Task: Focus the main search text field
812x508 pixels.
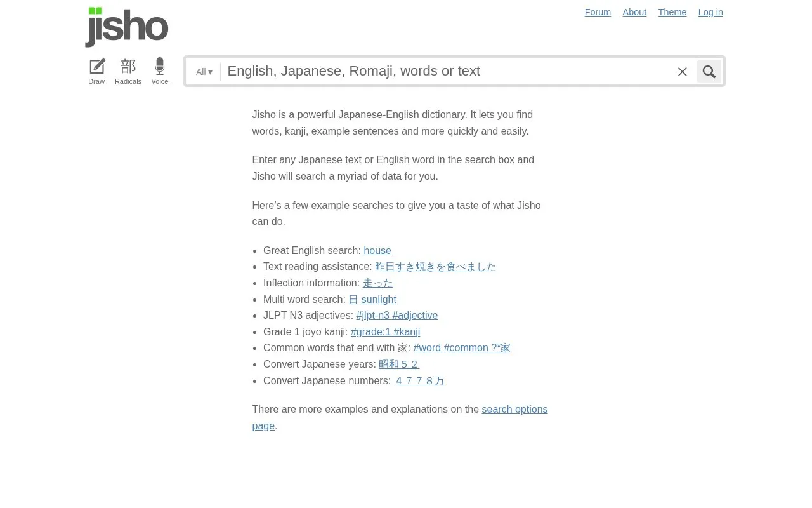Action: [x=447, y=71]
